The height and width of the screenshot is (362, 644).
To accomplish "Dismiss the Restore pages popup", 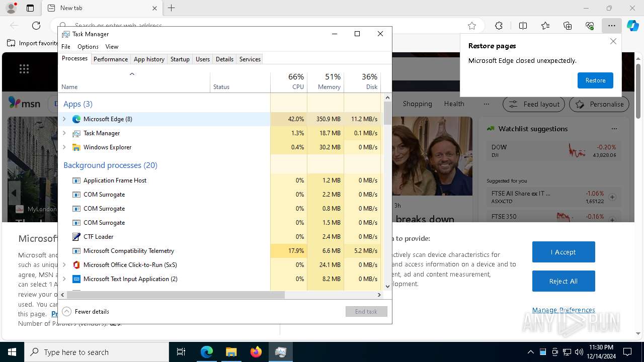I will 613,42.
